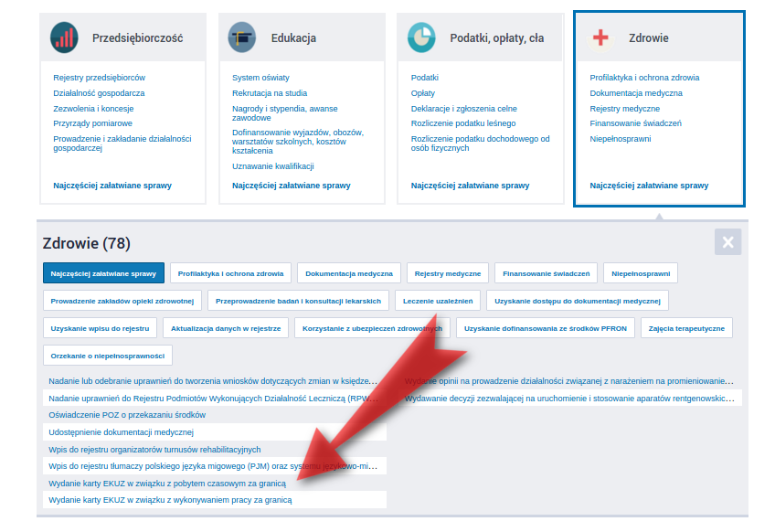This screenshot has width=775, height=532.
Task: Open Profilaktyka i ochrona zdrowia card link
Action: [644, 78]
